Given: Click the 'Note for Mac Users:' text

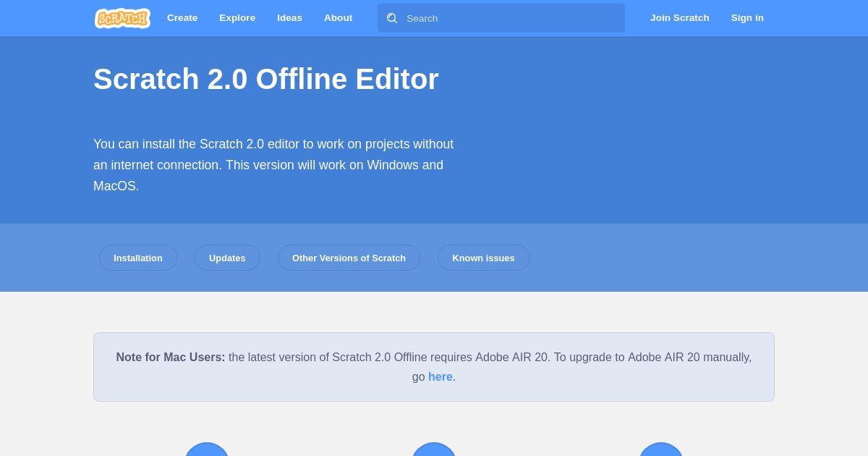Looking at the screenshot, I should (171, 358).
